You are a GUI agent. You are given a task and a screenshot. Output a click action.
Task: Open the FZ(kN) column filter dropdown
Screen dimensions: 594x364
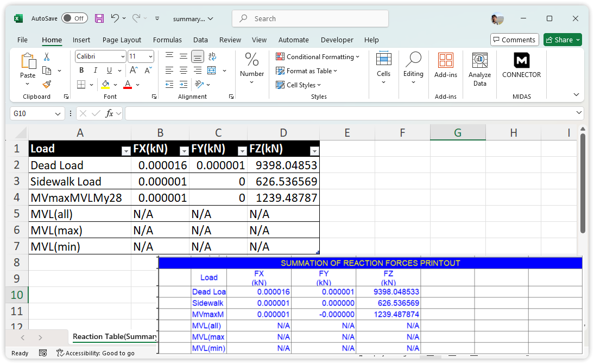tap(314, 151)
